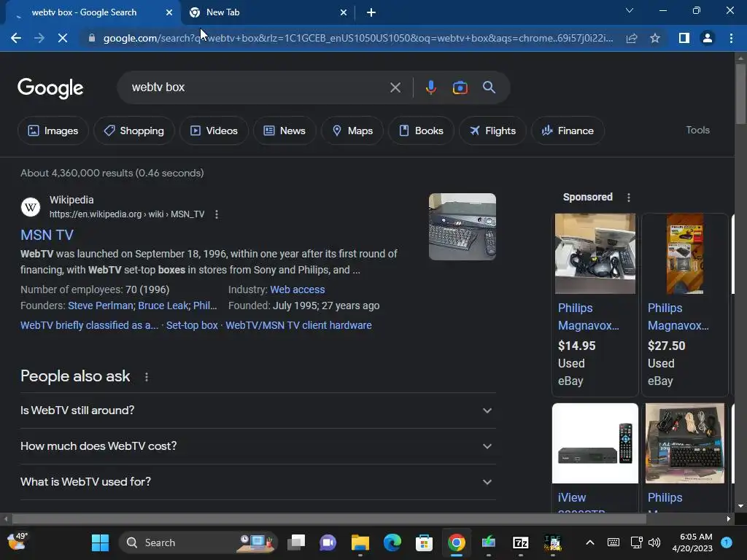
Task: Open more options for the Wikipedia result
Action: [216, 214]
